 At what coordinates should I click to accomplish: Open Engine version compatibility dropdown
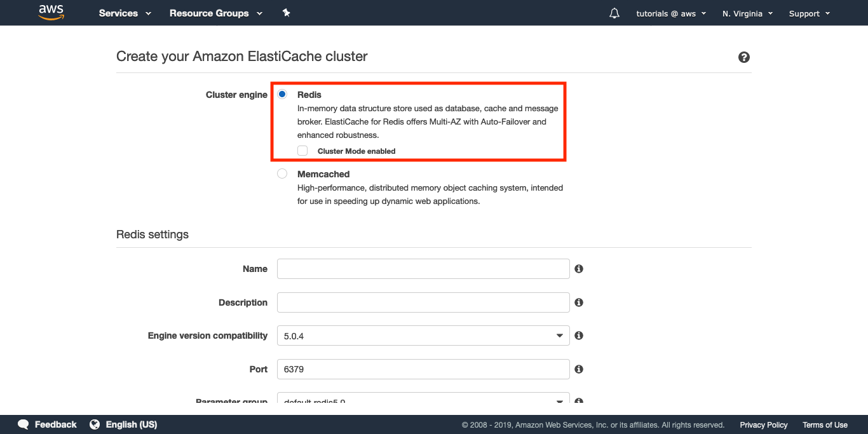tap(423, 336)
